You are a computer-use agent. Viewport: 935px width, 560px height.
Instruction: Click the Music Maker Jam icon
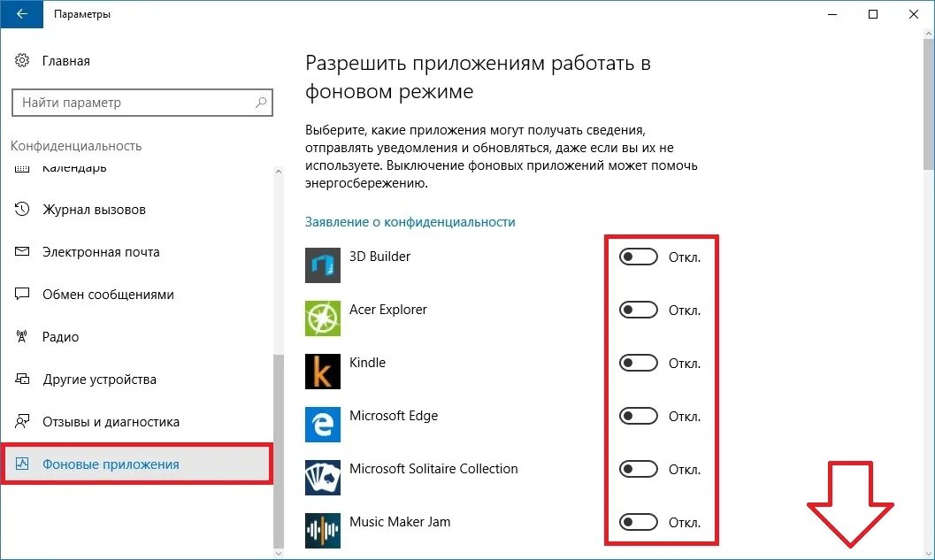pyautogui.click(x=323, y=530)
